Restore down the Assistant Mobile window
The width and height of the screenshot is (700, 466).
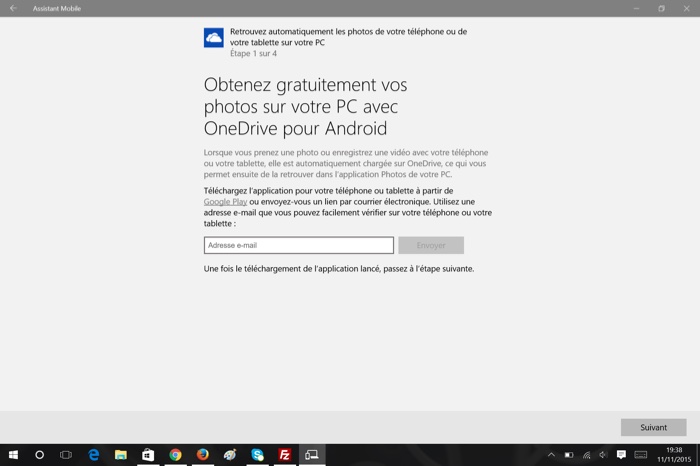click(x=662, y=8)
